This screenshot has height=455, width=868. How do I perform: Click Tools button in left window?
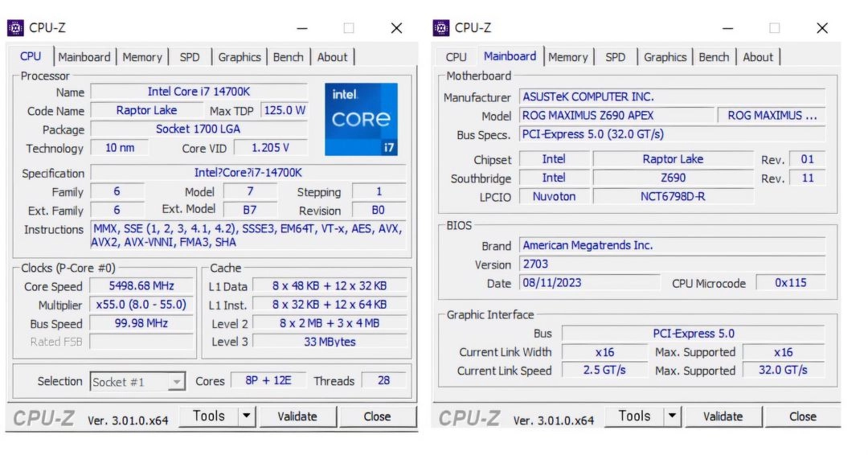[x=209, y=416]
